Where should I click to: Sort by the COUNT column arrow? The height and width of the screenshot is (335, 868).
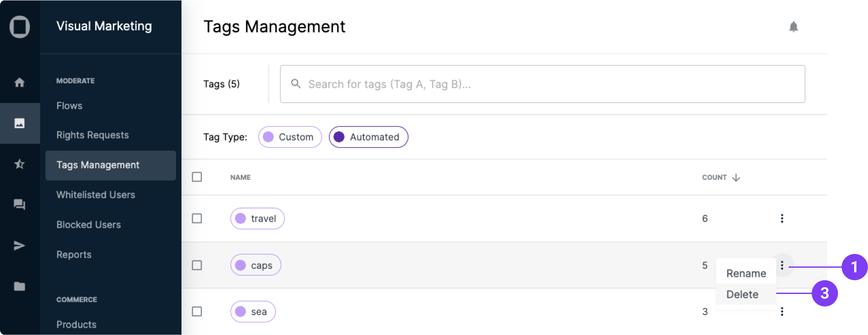pyautogui.click(x=736, y=177)
